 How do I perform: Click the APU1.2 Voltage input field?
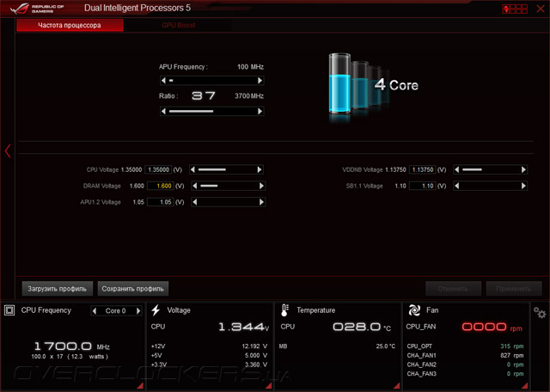click(x=161, y=202)
